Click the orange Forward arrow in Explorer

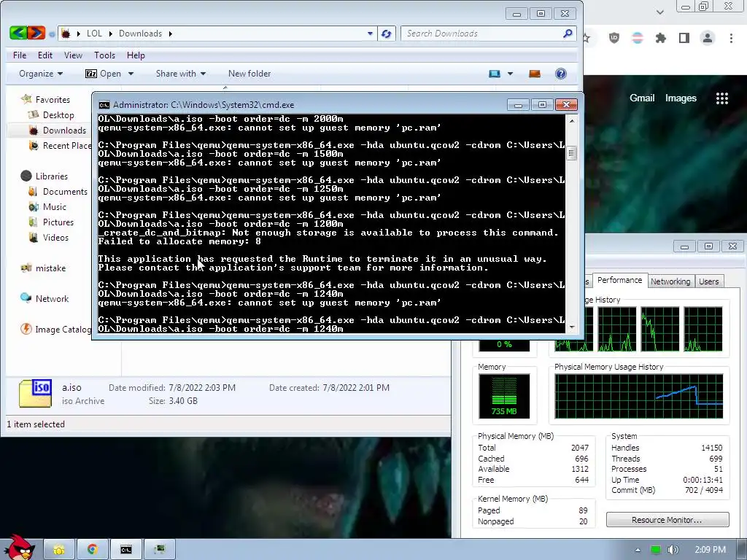coord(36,33)
